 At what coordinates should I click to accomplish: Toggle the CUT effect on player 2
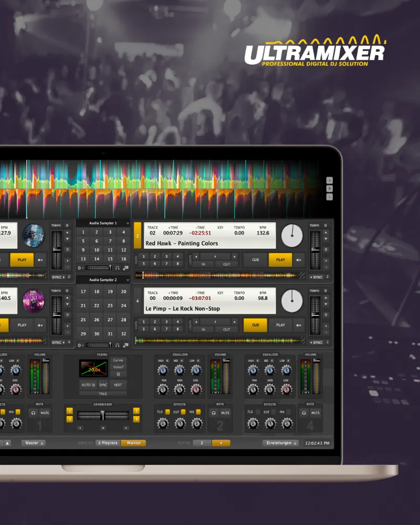coord(183,412)
